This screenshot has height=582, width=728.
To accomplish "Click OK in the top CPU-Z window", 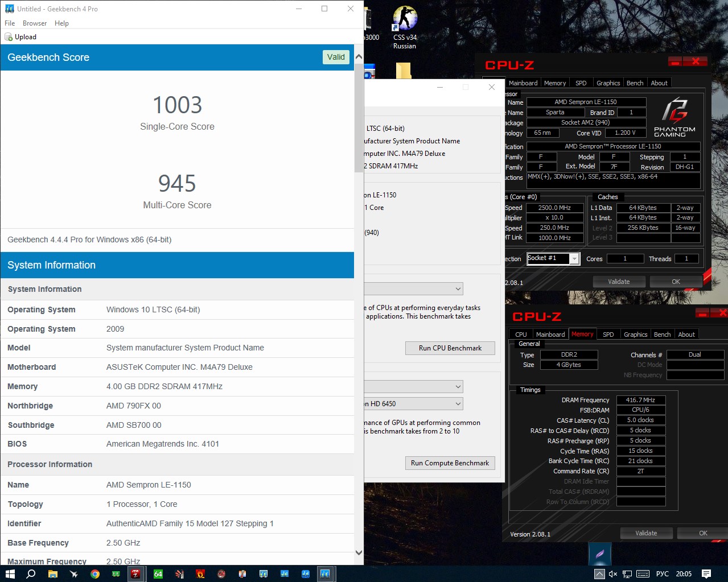I will (676, 282).
